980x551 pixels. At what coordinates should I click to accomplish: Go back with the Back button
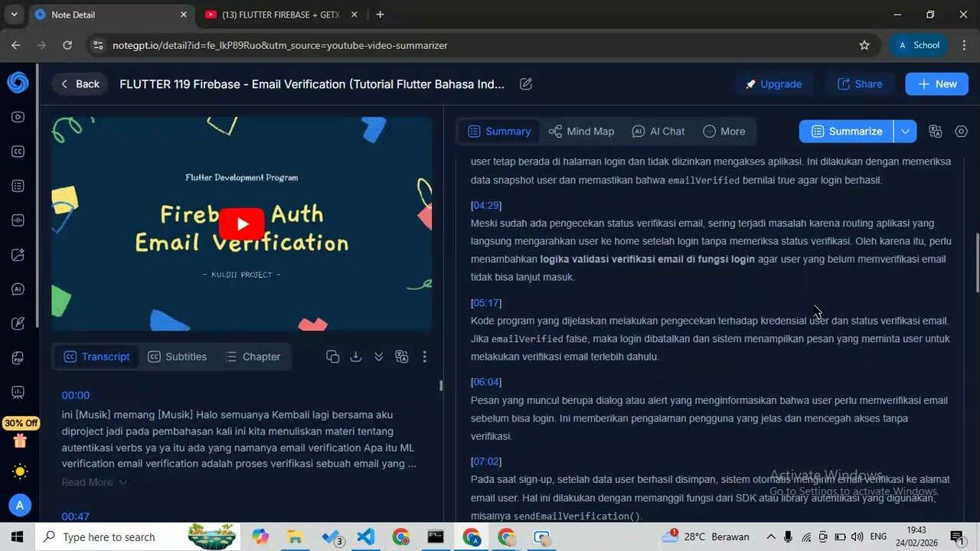point(80,84)
